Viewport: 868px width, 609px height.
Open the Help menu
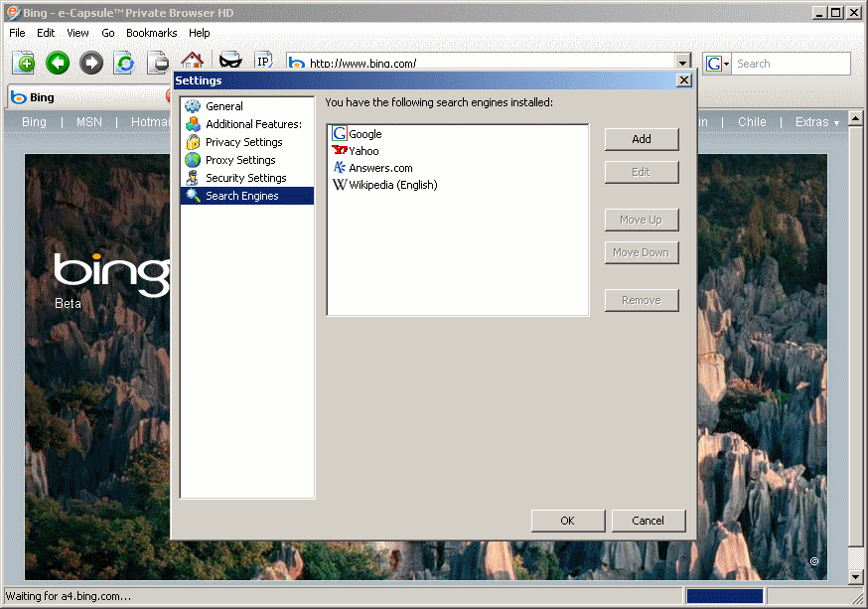coord(200,33)
